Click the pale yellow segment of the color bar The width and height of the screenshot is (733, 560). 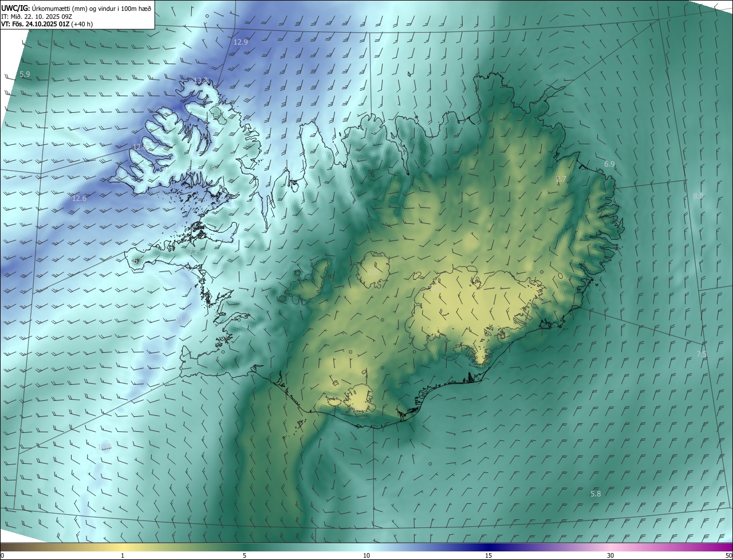[123, 547]
